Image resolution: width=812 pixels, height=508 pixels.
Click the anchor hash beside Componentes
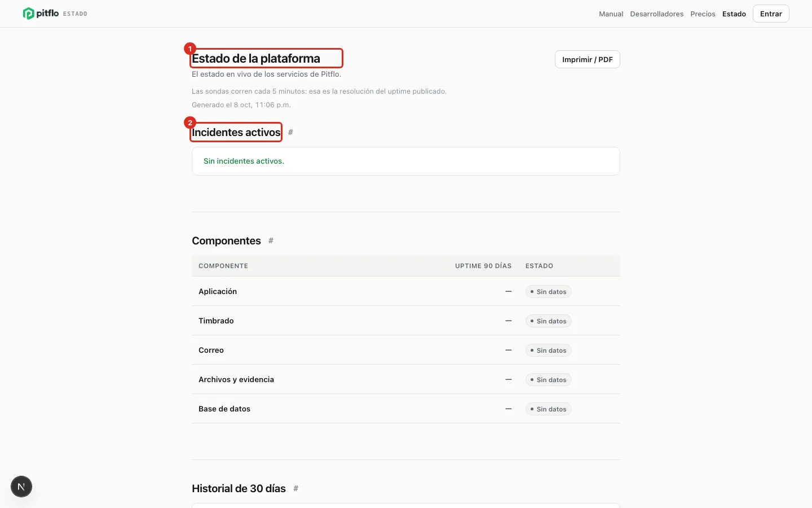tap(271, 240)
